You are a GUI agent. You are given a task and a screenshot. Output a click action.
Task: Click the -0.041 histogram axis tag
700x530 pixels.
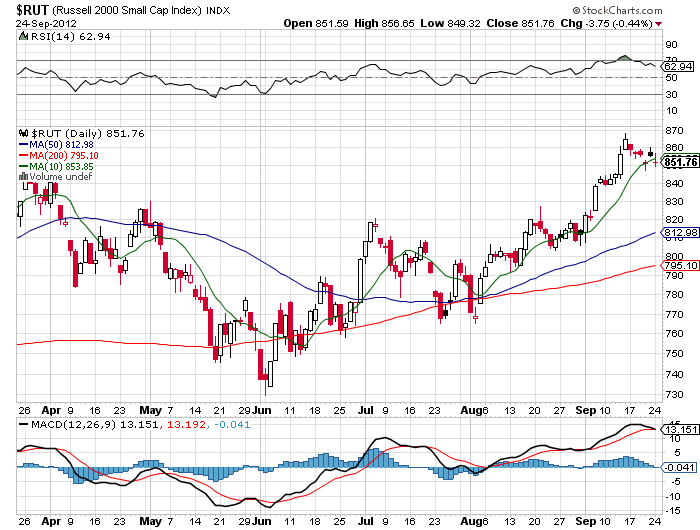pos(679,467)
